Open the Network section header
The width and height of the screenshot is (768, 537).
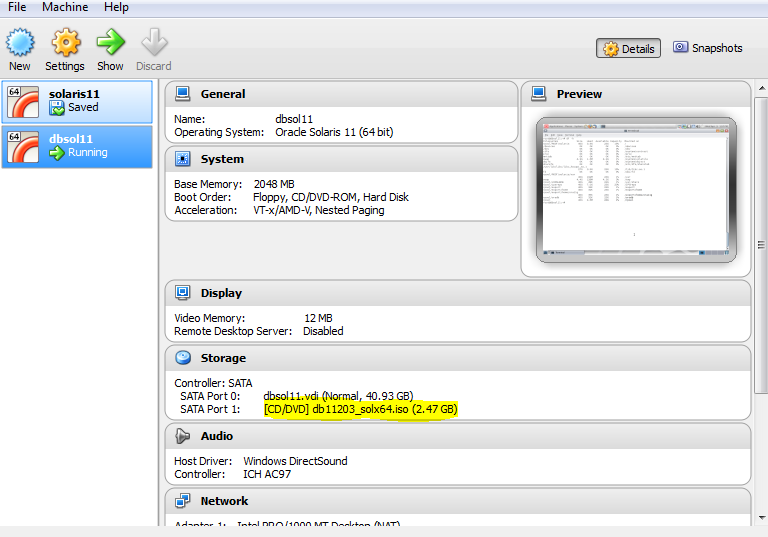pyautogui.click(x=458, y=501)
